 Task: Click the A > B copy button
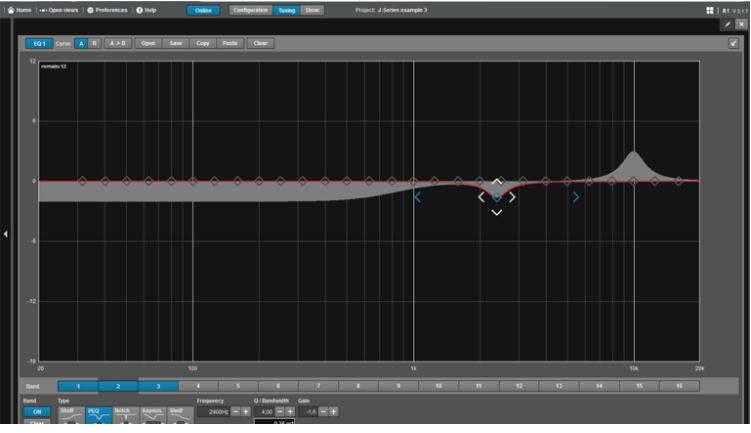point(118,43)
